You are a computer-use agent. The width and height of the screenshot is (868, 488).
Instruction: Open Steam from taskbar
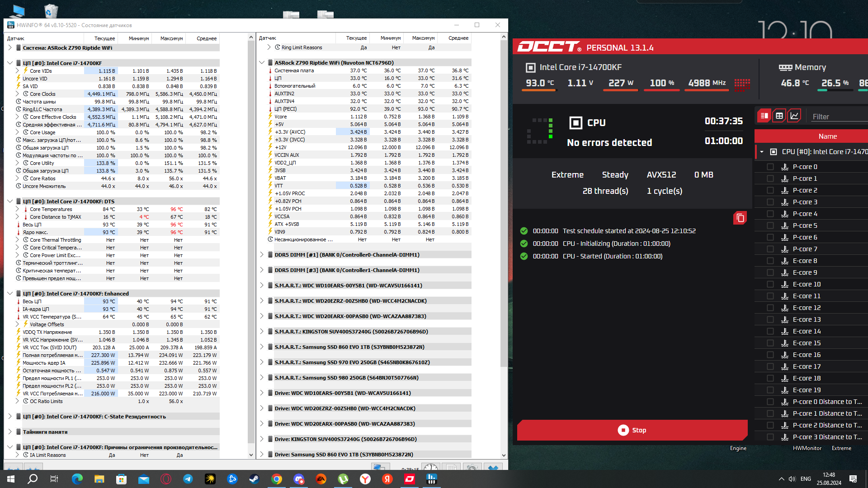(254, 479)
